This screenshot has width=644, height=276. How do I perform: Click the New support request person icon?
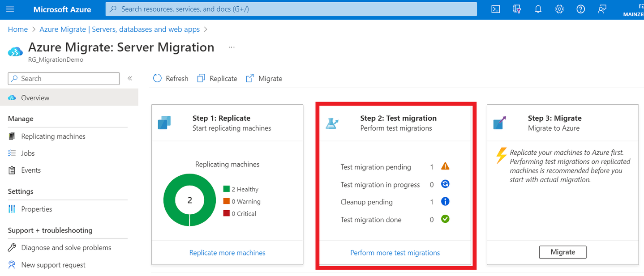[x=12, y=265]
